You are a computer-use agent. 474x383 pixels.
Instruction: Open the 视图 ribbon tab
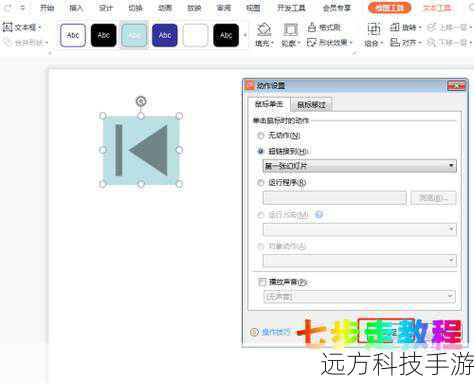(x=253, y=8)
